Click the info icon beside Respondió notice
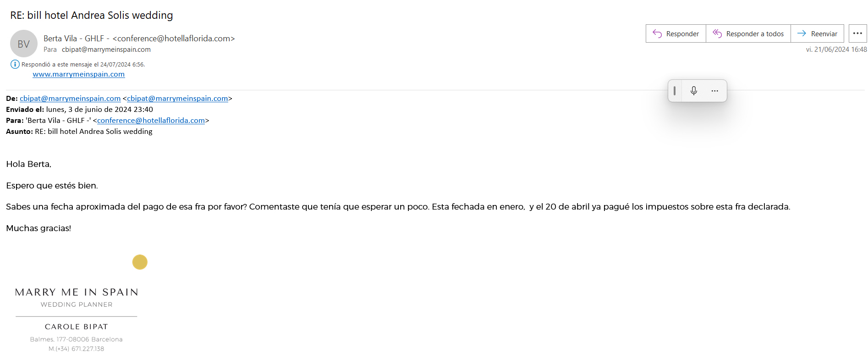868x360 pixels. [x=15, y=64]
